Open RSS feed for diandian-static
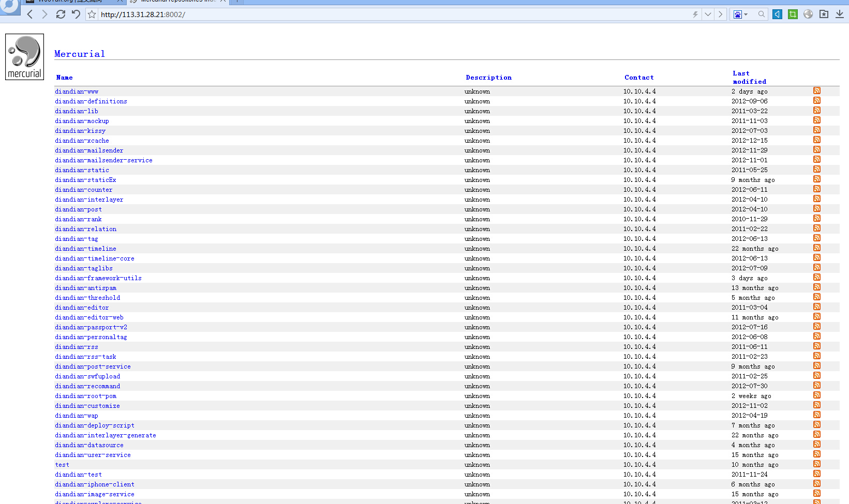Image resolution: width=849 pixels, height=504 pixels. (x=817, y=169)
